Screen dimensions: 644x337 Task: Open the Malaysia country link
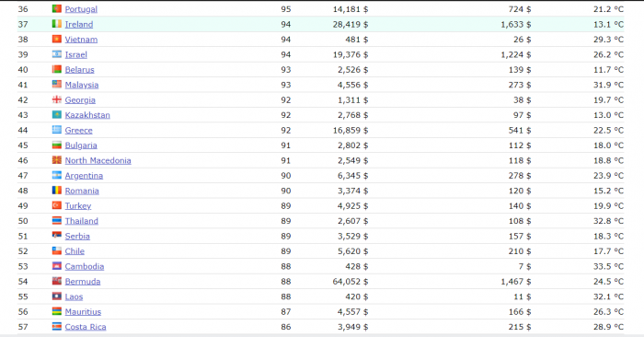pyautogui.click(x=82, y=85)
